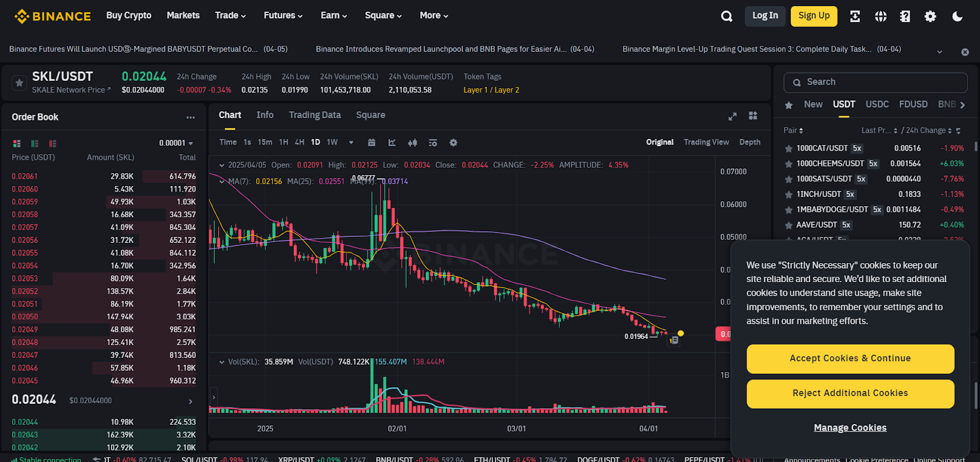Viewport: 980px width, 462px height.
Task: Favorite the 1000CHEEMS/USDT pair
Action: (x=789, y=163)
